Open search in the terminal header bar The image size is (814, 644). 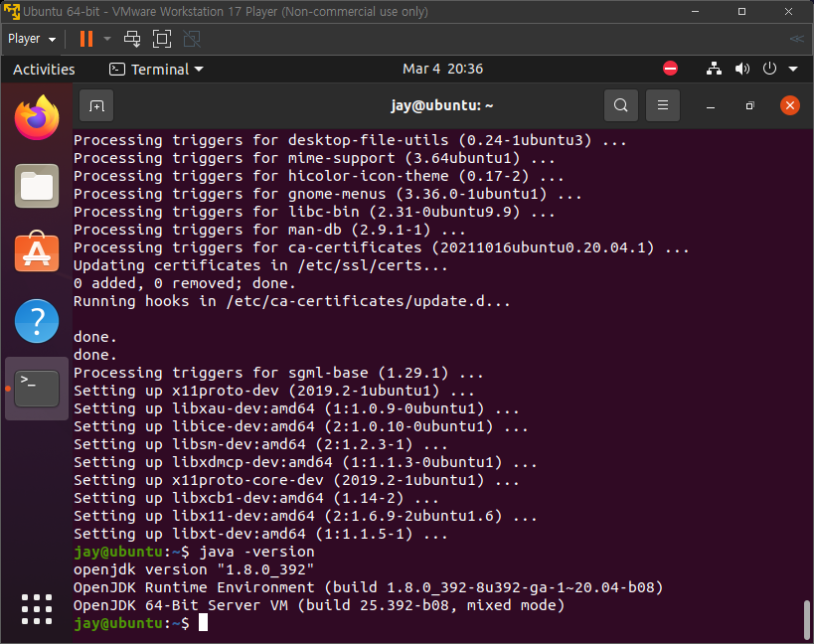coord(620,105)
